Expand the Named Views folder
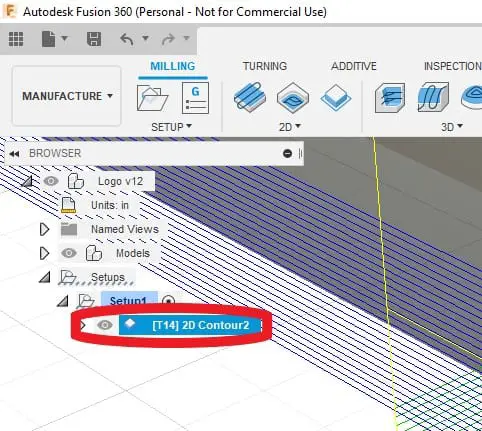The width and height of the screenshot is (482, 431). pyautogui.click(x=44, y=229)
